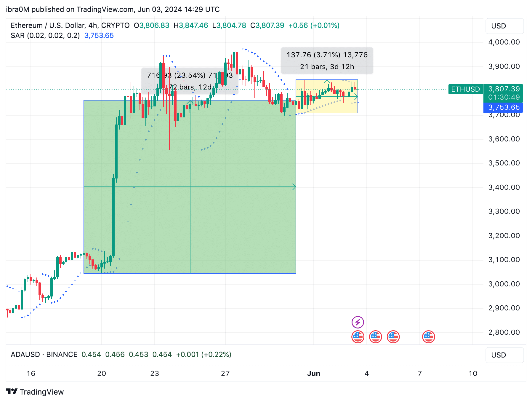The width and height of the screenshot is (532, 402).
Task: Click the ETHUSD price label tag
Action: pos(465,89)
